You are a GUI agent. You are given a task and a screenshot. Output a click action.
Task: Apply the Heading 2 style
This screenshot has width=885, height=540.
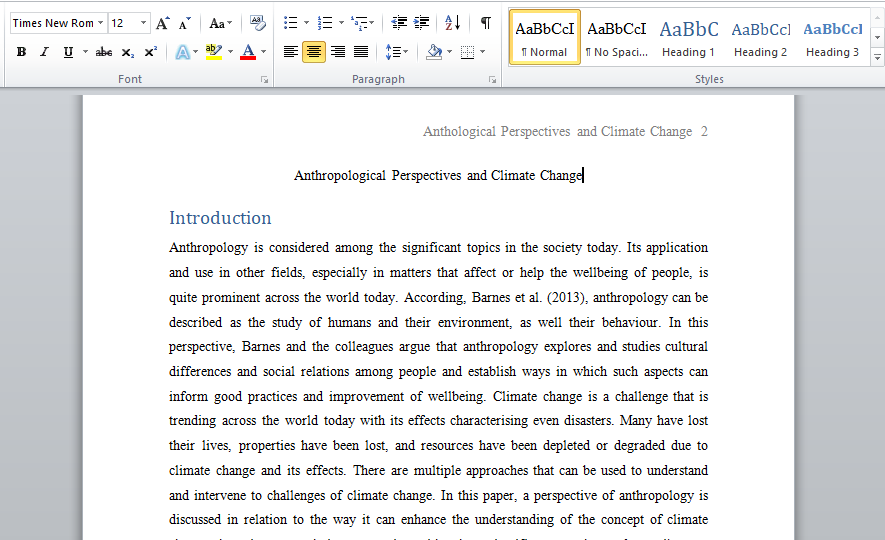(x=760, y=37)
